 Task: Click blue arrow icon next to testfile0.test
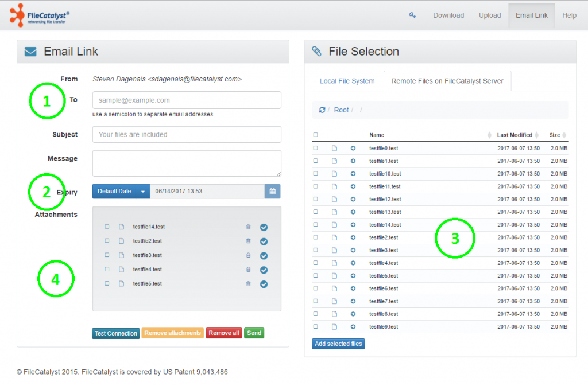coord(353,149)
